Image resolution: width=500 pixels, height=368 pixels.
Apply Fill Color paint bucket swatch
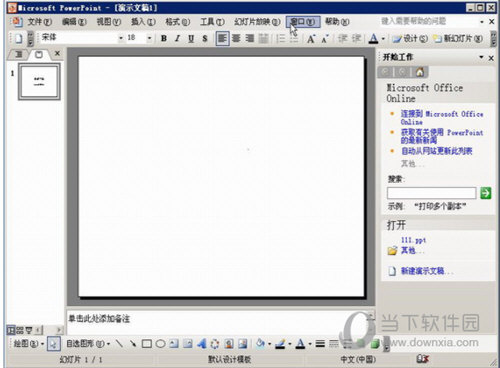pyautogui.click(x=261, y=344)
